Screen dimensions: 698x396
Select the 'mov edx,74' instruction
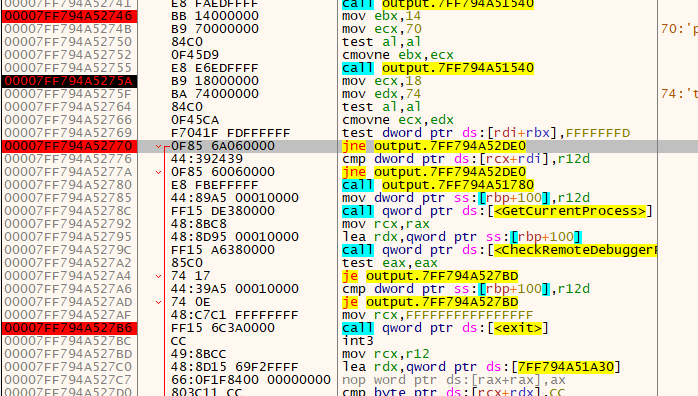[381, 94]
